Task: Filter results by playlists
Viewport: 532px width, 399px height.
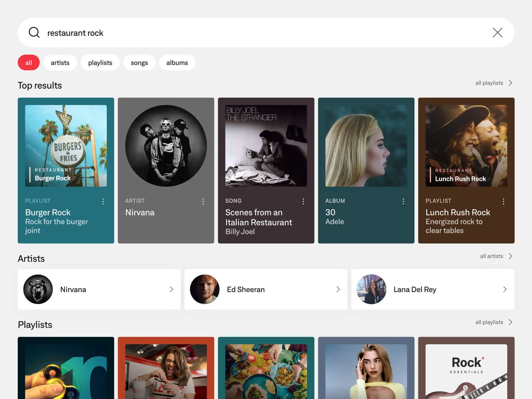Action: click(x=100, y=63)
